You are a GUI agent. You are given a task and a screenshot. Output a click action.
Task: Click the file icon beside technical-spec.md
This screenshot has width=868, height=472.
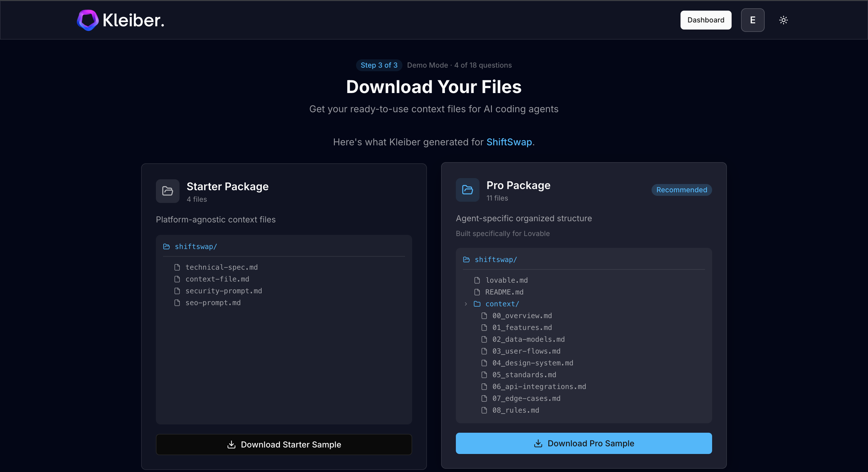[x=178, y=267]
